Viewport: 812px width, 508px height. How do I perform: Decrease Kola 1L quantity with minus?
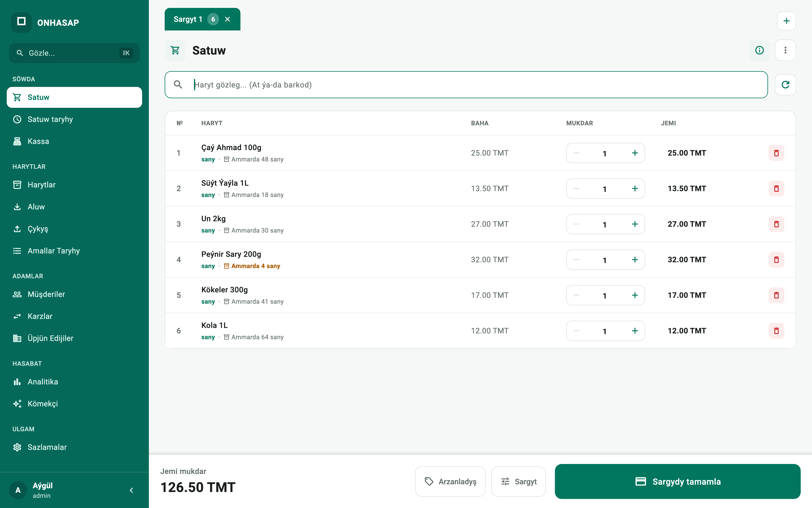click(576, 331)
